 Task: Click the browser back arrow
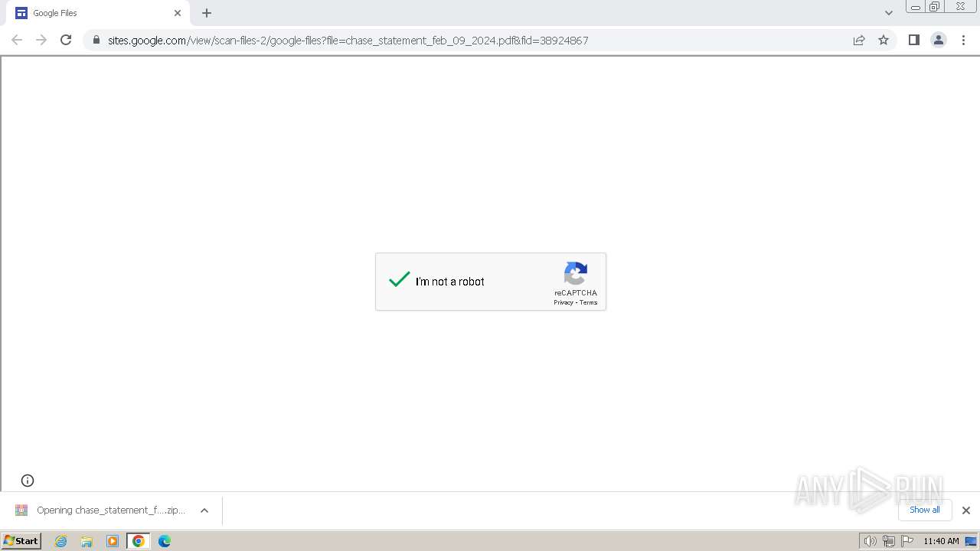click(17, 40)
